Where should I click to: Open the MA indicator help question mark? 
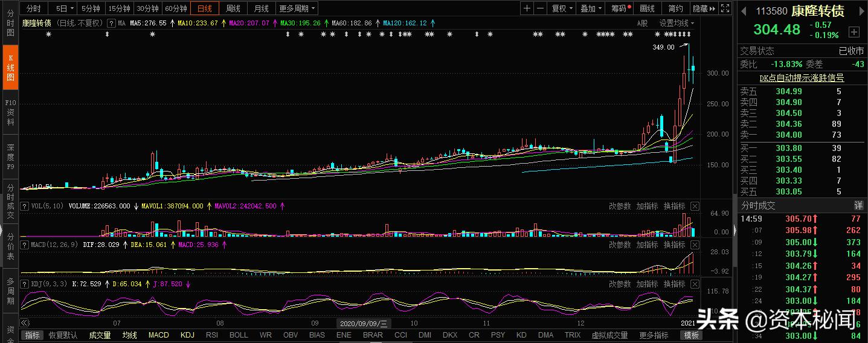111,23
